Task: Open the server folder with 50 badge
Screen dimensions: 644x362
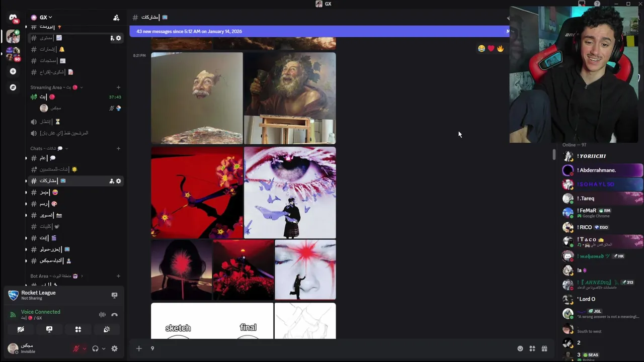Action: tap(13, 54)
